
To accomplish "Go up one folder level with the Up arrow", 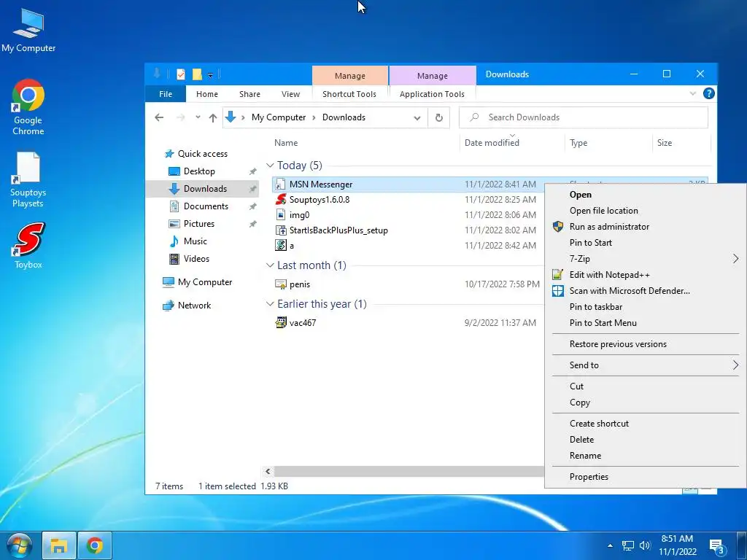I will [212, 117].
